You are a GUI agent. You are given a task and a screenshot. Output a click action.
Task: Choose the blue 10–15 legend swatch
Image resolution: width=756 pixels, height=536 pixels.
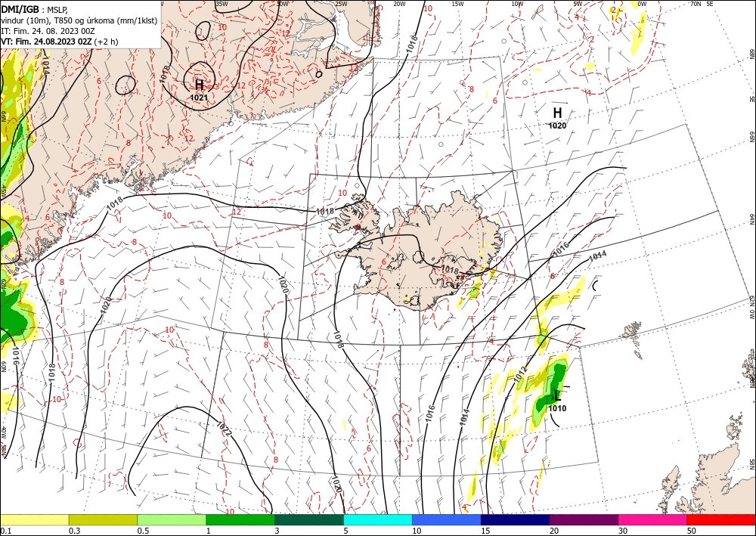coord(447,520)
